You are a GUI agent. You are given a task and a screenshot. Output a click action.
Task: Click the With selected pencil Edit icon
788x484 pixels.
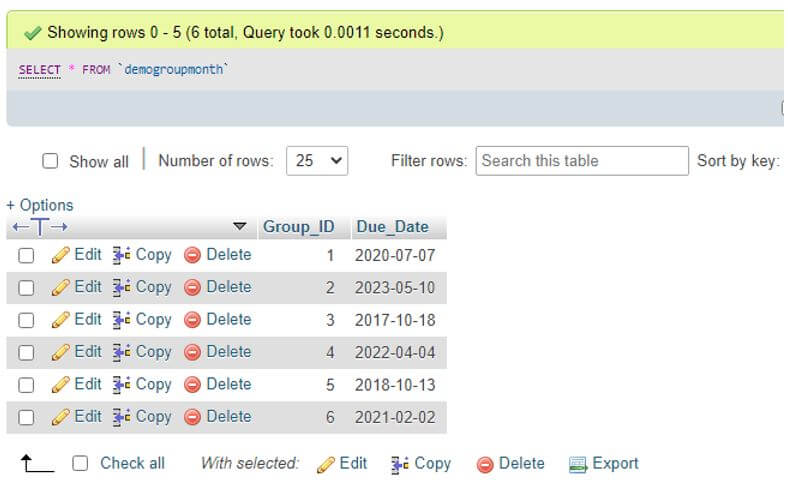[326, 464]
